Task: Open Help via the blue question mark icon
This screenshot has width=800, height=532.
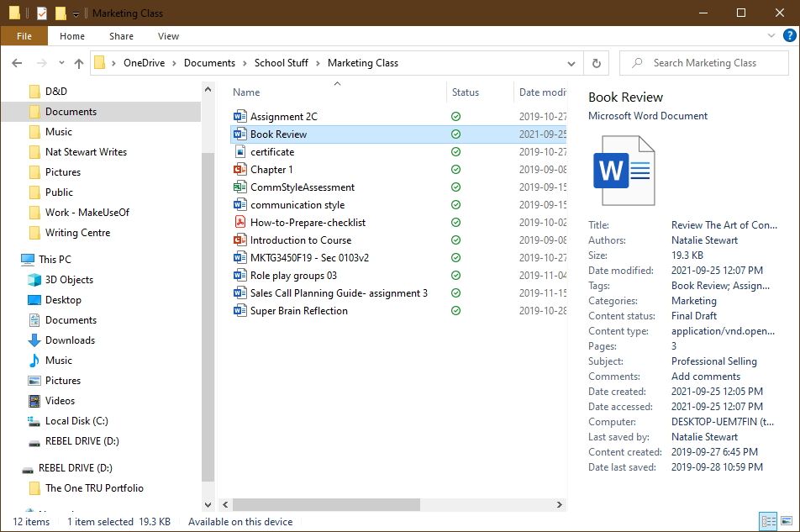Action: coord(788,35)
